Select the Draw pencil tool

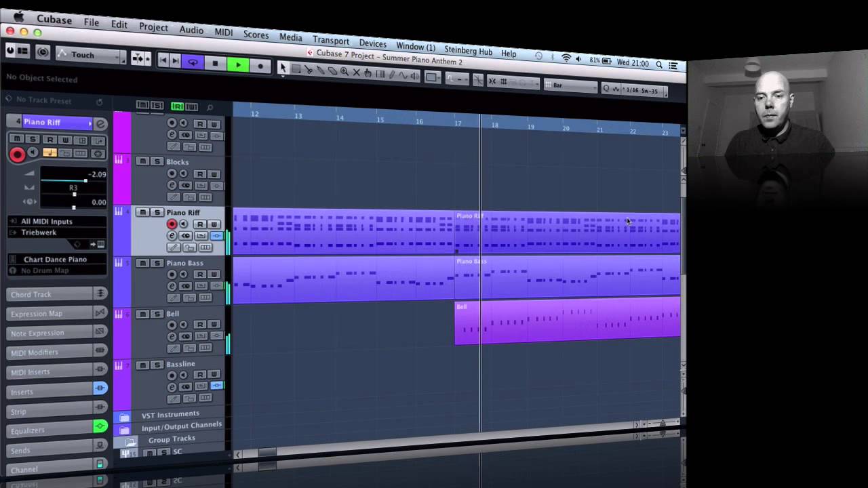[x=392, y=74]
